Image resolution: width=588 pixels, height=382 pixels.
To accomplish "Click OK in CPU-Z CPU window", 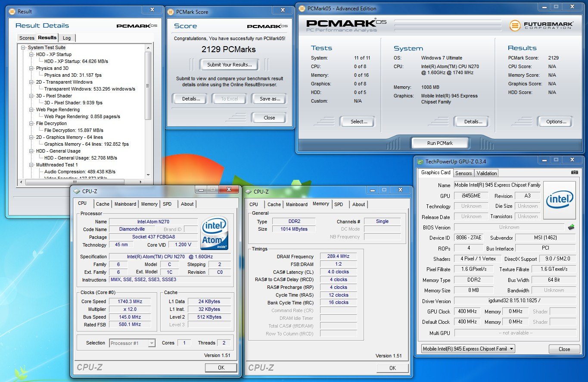I will (221, 368).
